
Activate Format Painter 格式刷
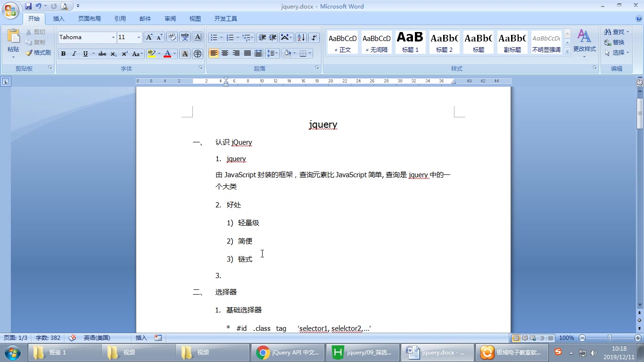click(38, 53)
